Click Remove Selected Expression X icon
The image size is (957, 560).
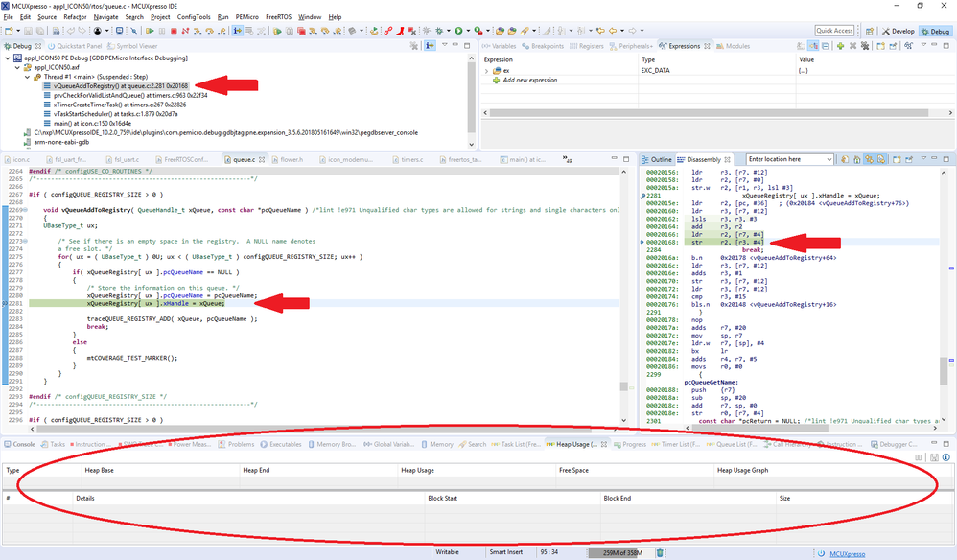point(852,46)
